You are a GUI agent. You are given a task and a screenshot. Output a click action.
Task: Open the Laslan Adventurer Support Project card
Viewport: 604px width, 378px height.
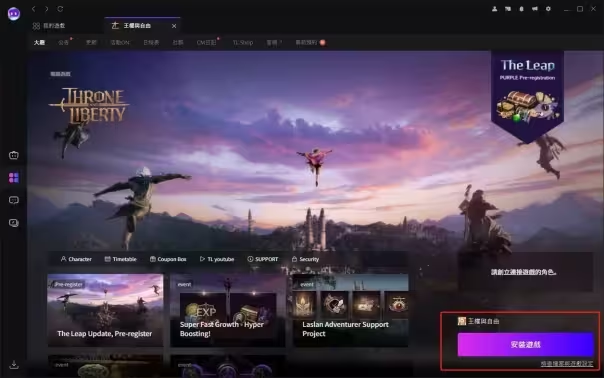[x=351, y=310]
